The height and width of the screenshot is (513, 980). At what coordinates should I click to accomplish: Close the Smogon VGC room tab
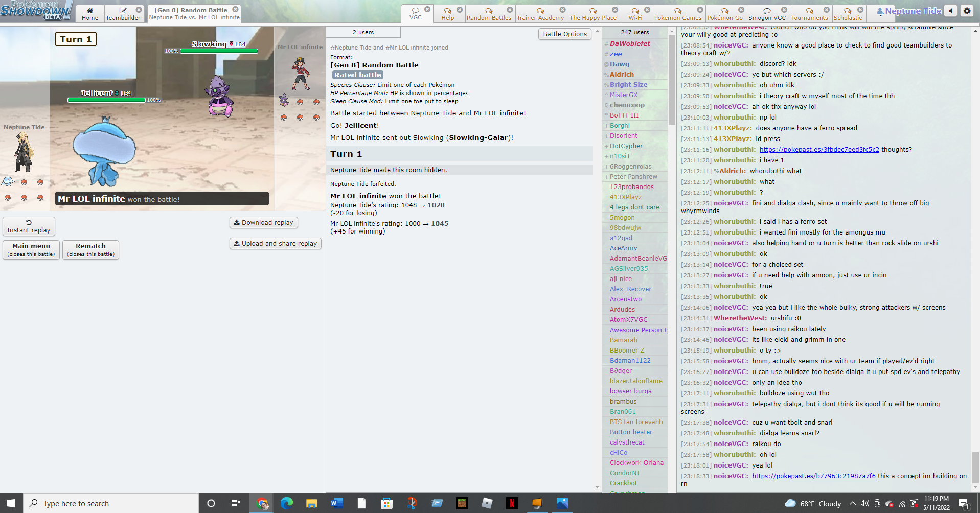coord(784,10)
